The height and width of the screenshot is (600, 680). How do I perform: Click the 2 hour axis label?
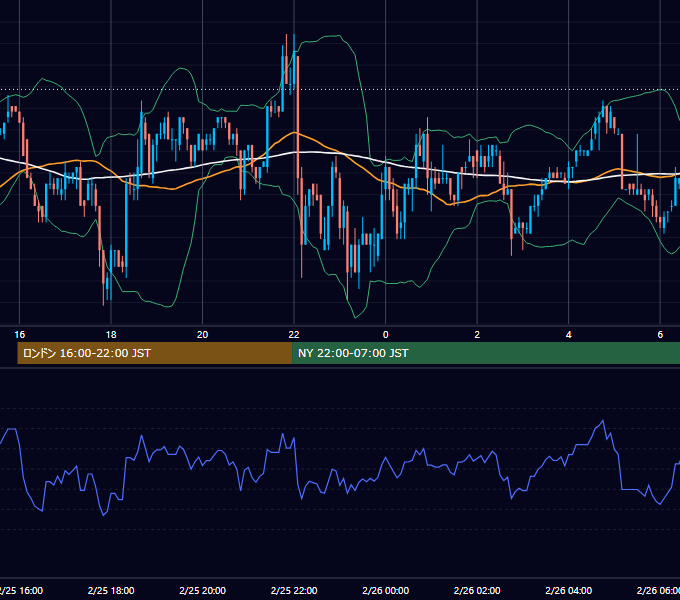coord(477,335)
